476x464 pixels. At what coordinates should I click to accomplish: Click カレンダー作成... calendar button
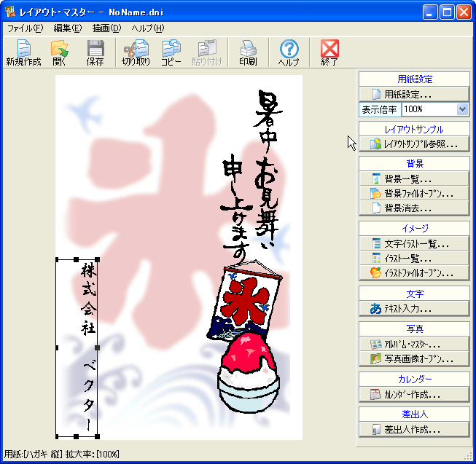(414, 395)
